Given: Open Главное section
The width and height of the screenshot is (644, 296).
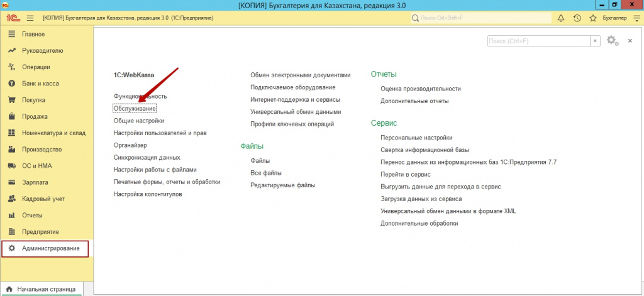Looking at the screenshot, I should point(47,34).
